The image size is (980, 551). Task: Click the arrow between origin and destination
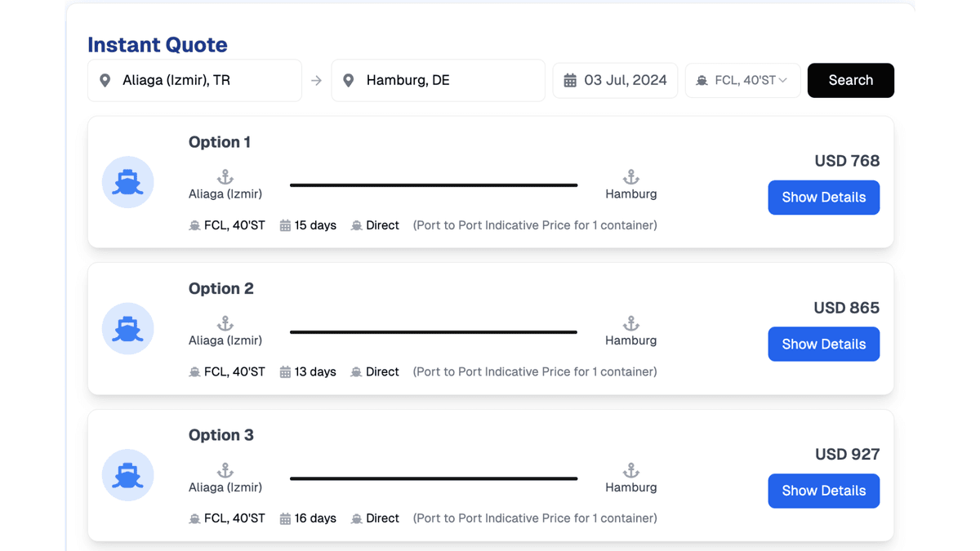[x=317, y=80]
